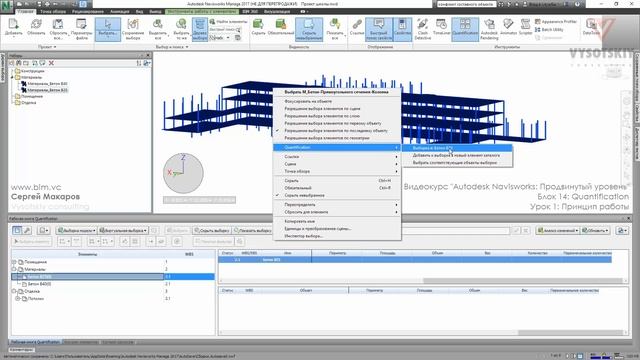Click the Обновить (Refresh) ribbon icon
This screenshot has width=640, height=360.
[36, 29]
